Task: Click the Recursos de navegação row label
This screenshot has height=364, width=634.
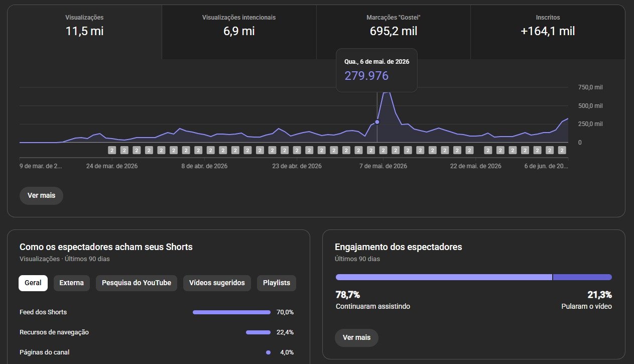Action: [54, 332]
